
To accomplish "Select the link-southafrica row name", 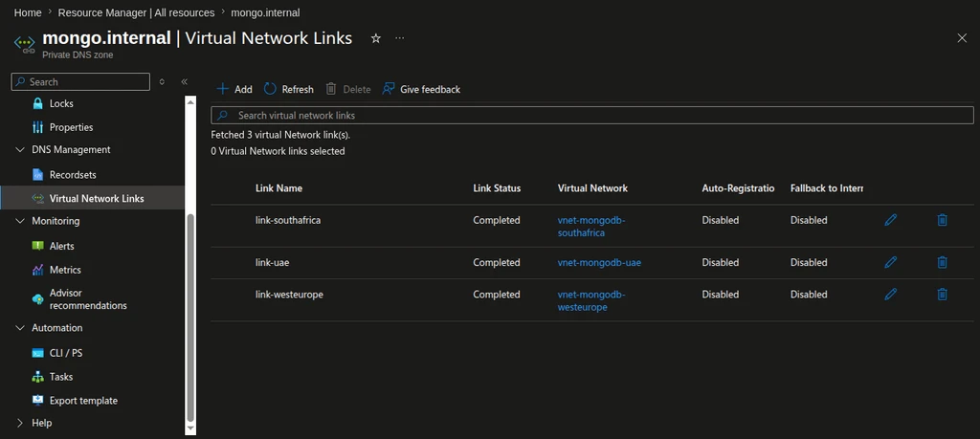I will [288, 220].
